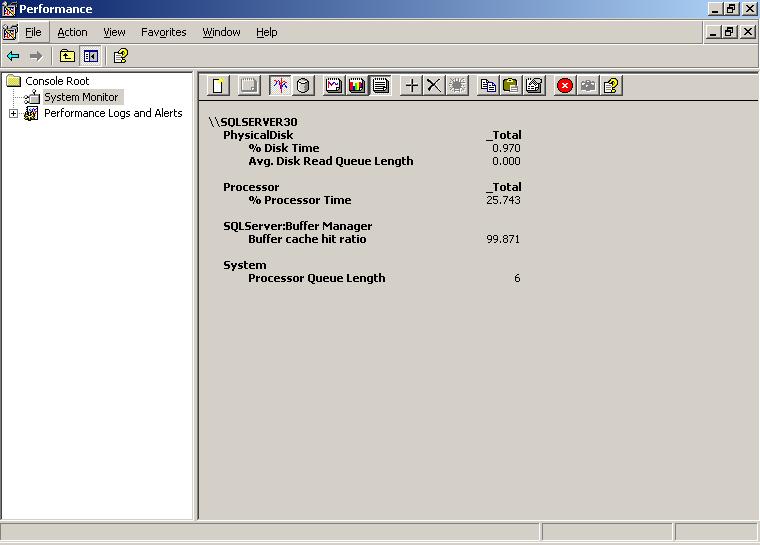This screenshot has height=545, width=760.
Task: Minimize the inner MMC child window
Action: coord(712,32)
